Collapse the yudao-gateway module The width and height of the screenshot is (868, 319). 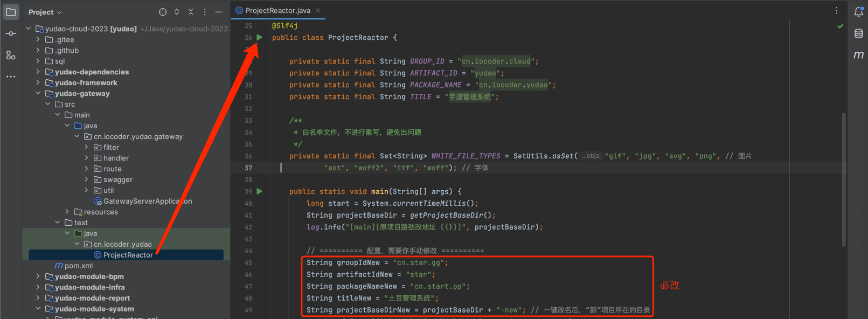pyautogui.click(x=38, y=93)
